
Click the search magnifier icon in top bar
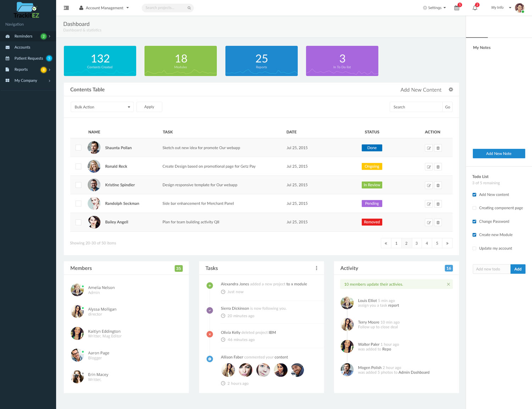[x=189, y=8]
